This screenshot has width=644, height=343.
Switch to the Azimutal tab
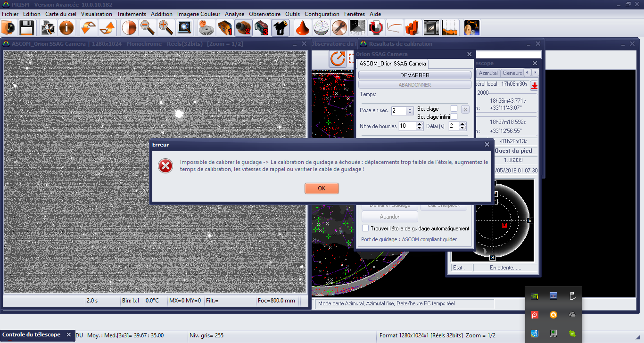tap(488, 73)
